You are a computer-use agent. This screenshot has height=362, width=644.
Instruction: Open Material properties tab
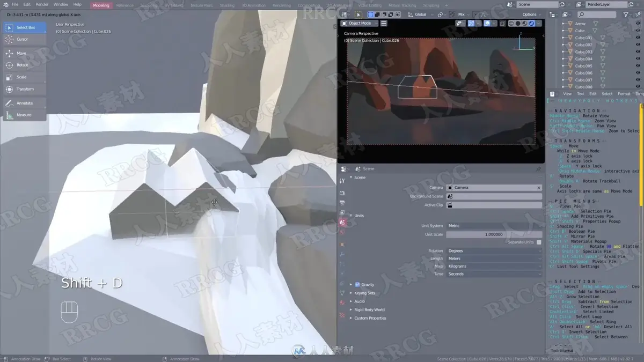click(x=342, y=302)
